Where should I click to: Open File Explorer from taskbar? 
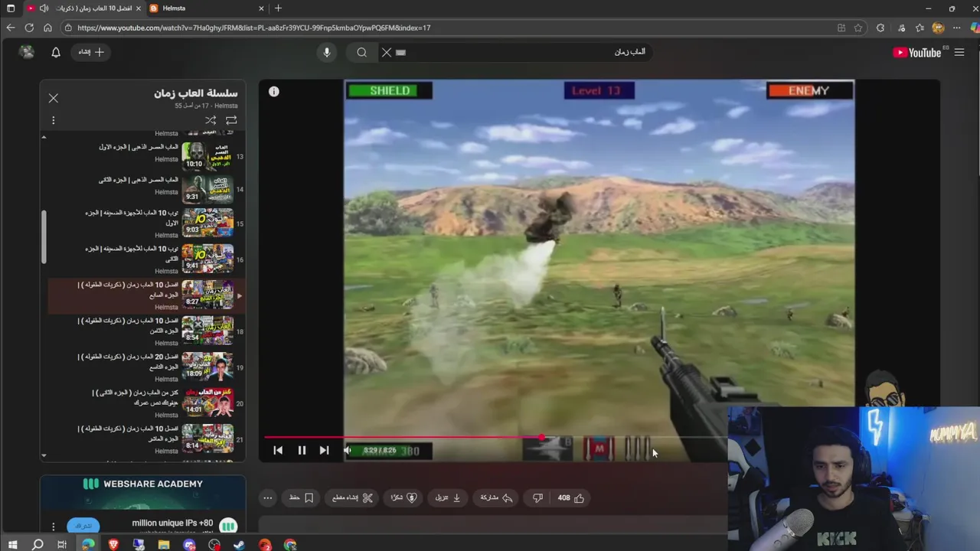[x=164, y=545]
